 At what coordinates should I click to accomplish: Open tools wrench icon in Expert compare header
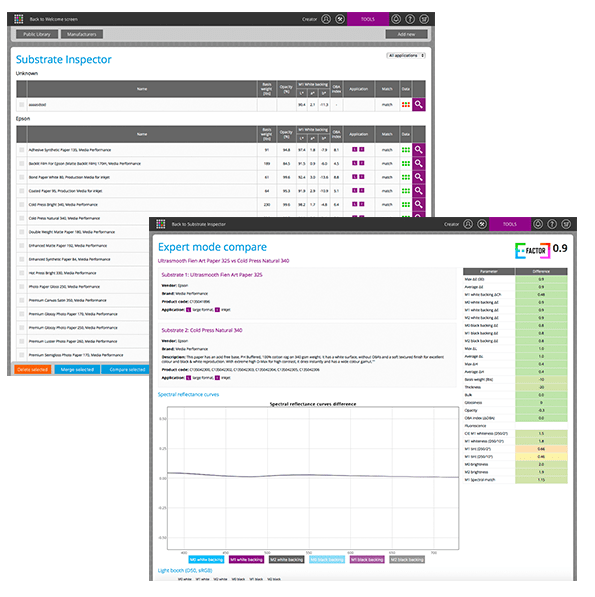[x=482, y=224]
